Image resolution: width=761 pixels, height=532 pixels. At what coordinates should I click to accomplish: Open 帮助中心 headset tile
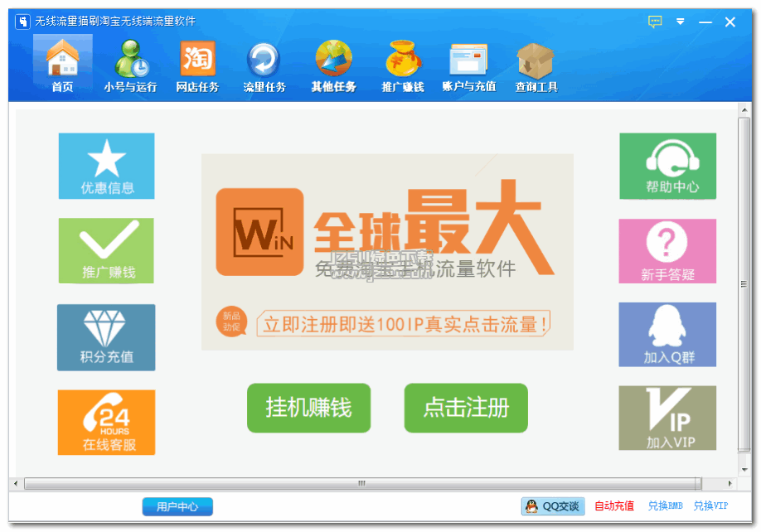(x=668, y=166)
